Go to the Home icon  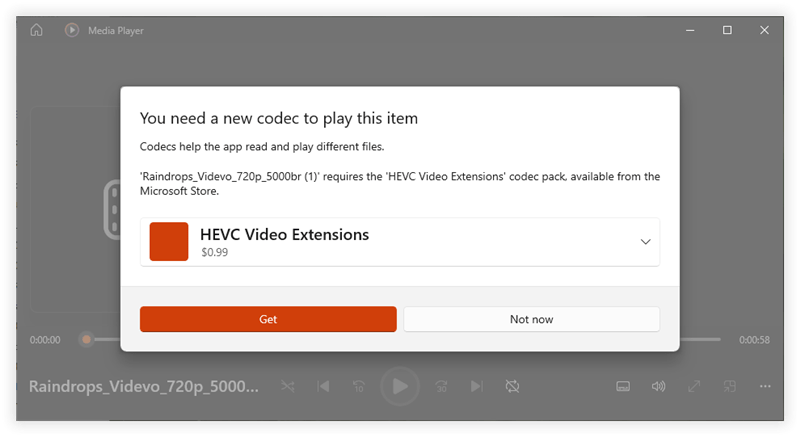pos(36,30)
